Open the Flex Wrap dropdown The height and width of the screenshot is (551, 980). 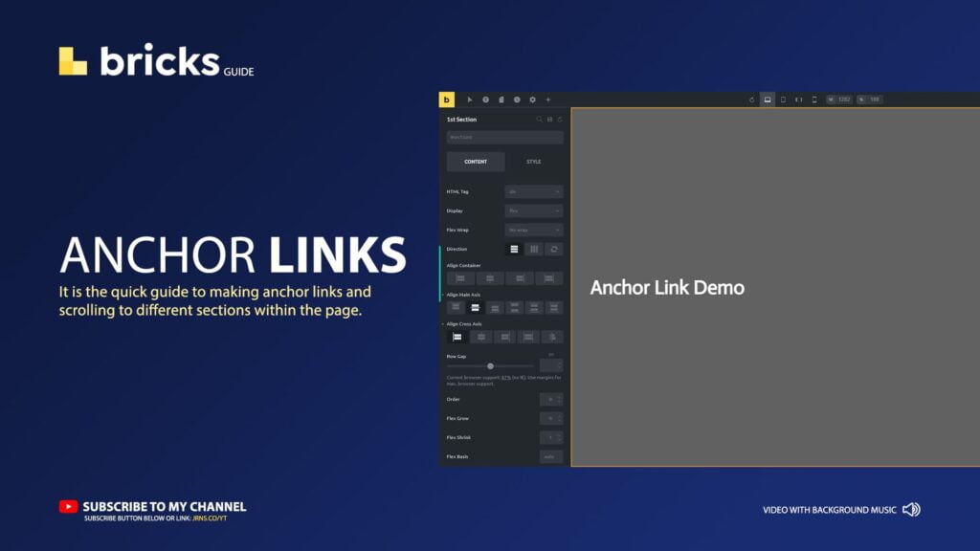coord(534,230)
